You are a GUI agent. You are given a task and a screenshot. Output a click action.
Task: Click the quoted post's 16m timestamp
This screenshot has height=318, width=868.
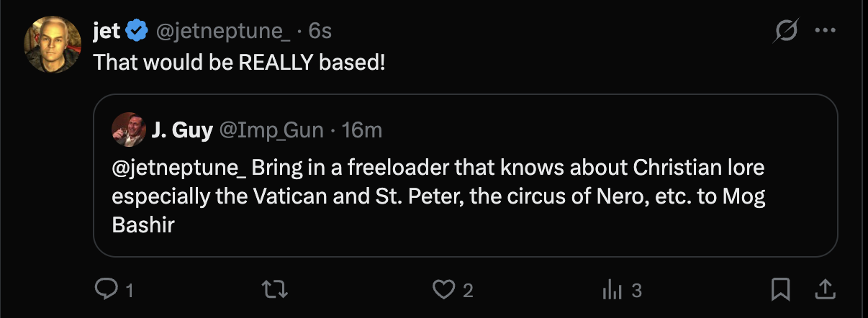[x=362, y=130]
